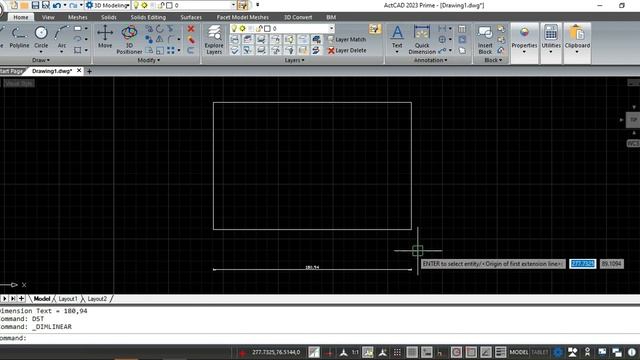Add a new layout with the plus button

[21, 299]
